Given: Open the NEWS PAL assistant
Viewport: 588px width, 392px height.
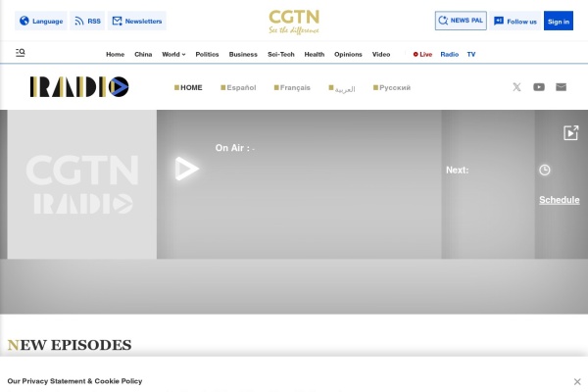Looking at the screenshot, I should 461,21.
